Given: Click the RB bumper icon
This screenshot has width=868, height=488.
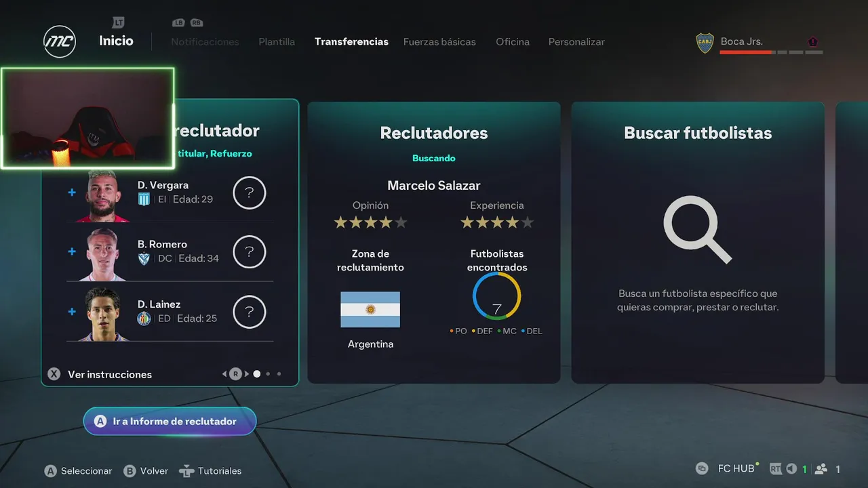Looking at the screenshot, I should [x=197, y=23].
